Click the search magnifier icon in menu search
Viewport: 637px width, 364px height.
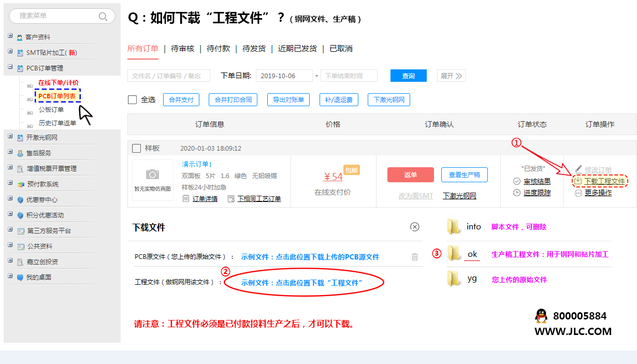point(103,16)
